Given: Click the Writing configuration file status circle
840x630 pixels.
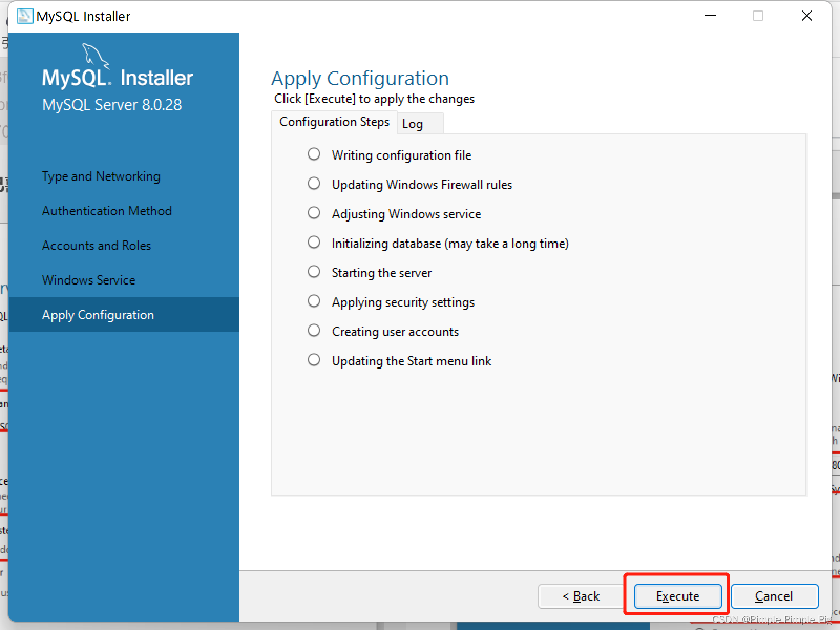Looking at the screenshot, I should (314, 154).
